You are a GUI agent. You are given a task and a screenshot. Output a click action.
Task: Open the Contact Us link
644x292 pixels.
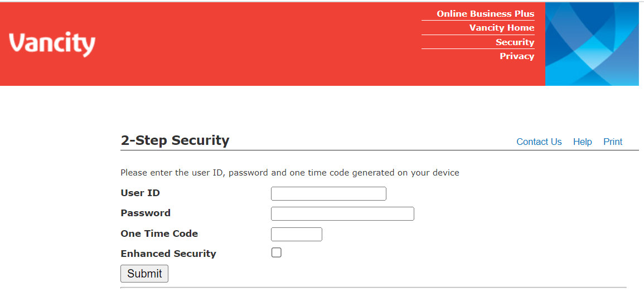[x=539, y=142]
